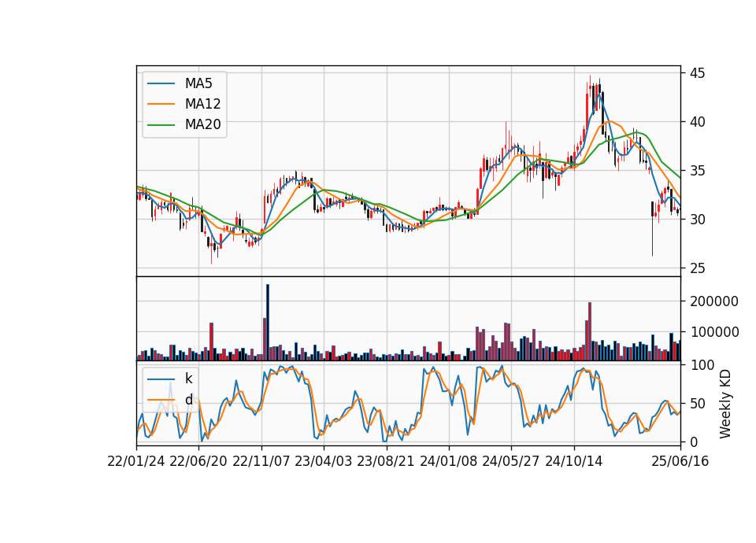Click the 22/01/24 date axis label

[x=136, y=462]
